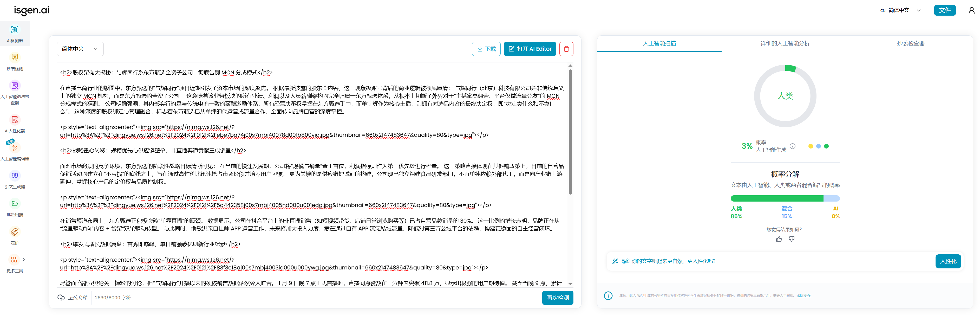Expand the 简体中文 text language dropdown
This screenshot has width=980, height=316.
pyautogui.click(x=80, y=49)
